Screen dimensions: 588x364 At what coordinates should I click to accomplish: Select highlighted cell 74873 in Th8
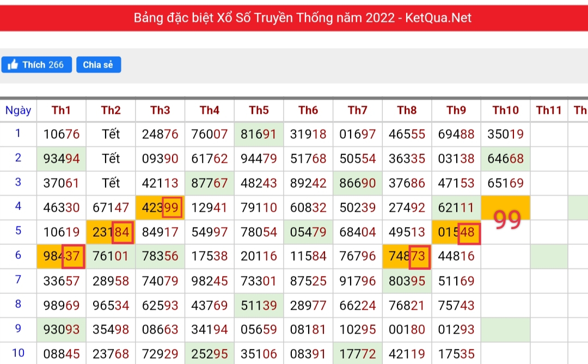407,256
